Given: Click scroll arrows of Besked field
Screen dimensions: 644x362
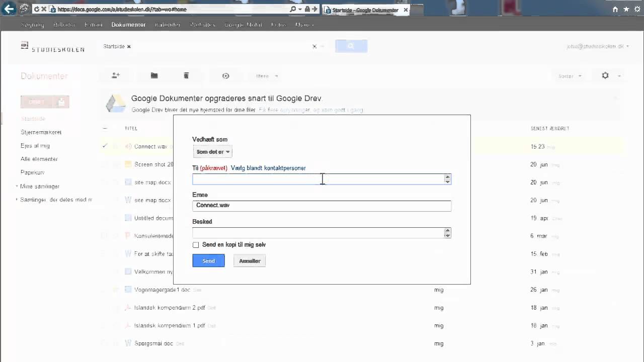Looking at the screenshot, I should coord(448,233).
